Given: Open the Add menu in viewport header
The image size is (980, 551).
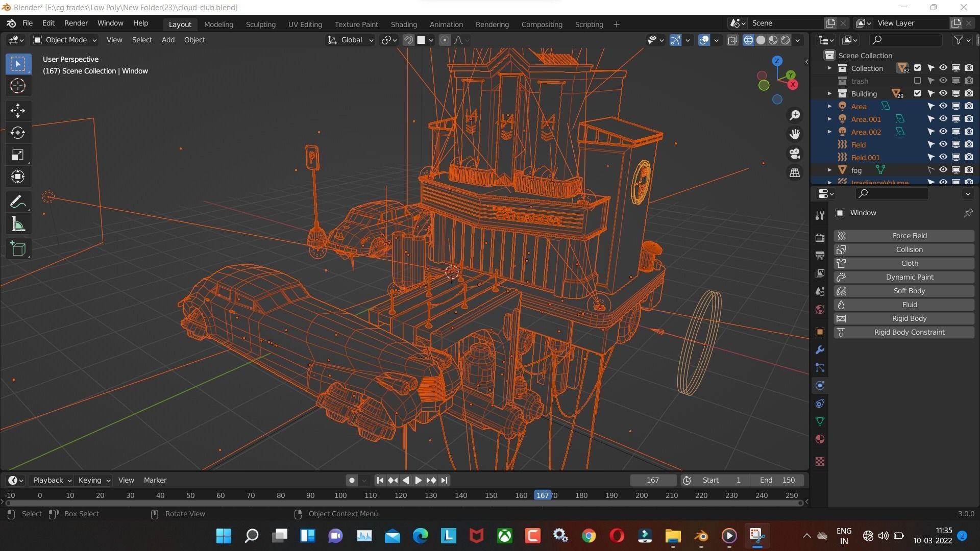Looking at the screenshot, I should 168,40.
